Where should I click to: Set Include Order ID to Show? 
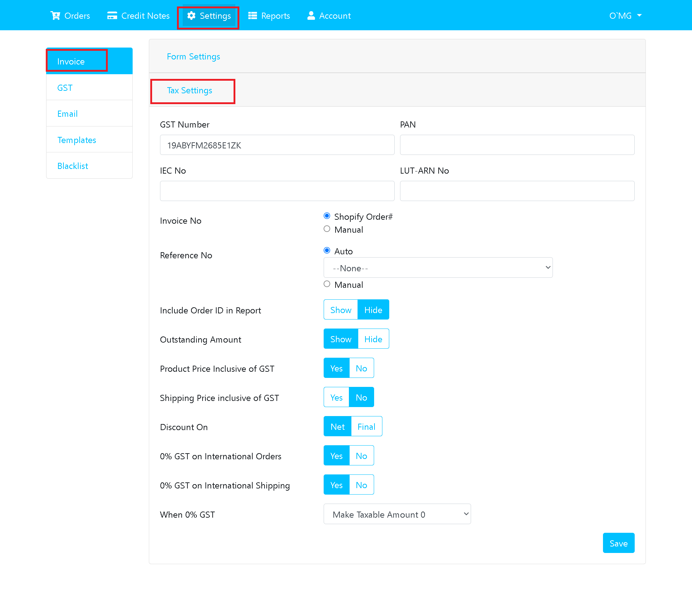point(341,310)
